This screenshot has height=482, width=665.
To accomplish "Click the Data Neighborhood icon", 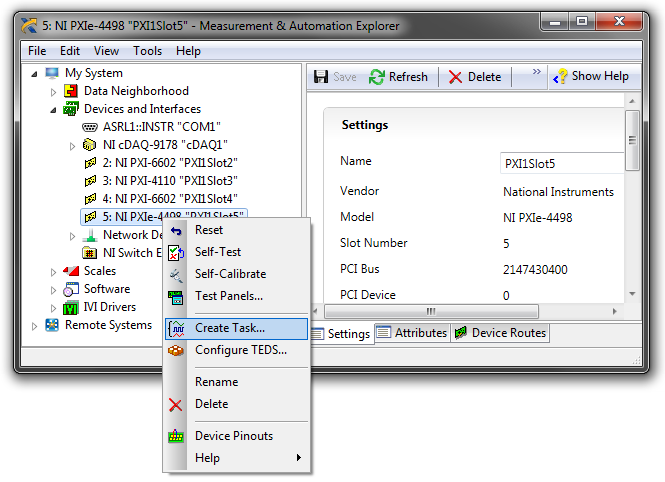I will (70, 91).
